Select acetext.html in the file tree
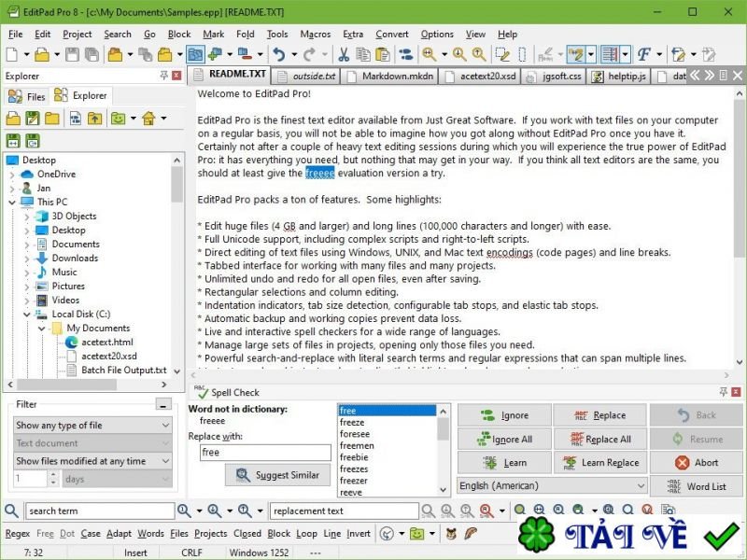The image size is (747, 560). click(x=106, y=343)
